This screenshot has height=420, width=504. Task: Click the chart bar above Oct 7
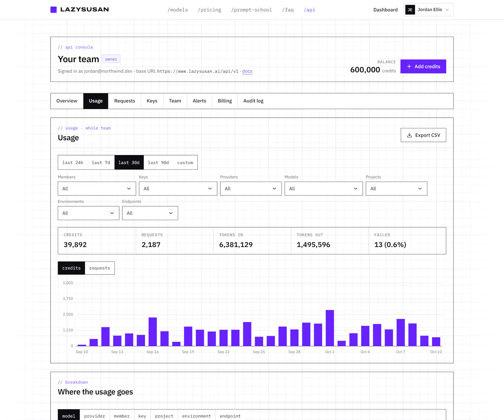pos(401,332)
